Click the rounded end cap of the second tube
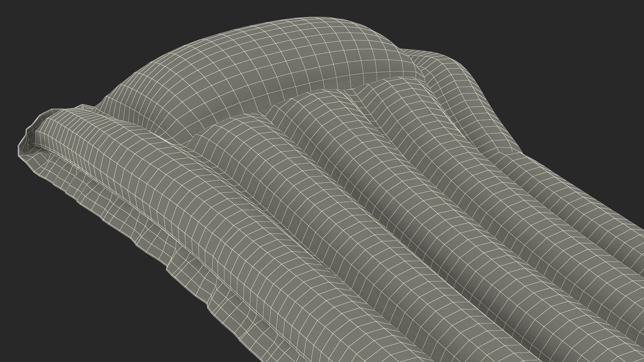This screenshot has height=362, width=644. point(221,131)
